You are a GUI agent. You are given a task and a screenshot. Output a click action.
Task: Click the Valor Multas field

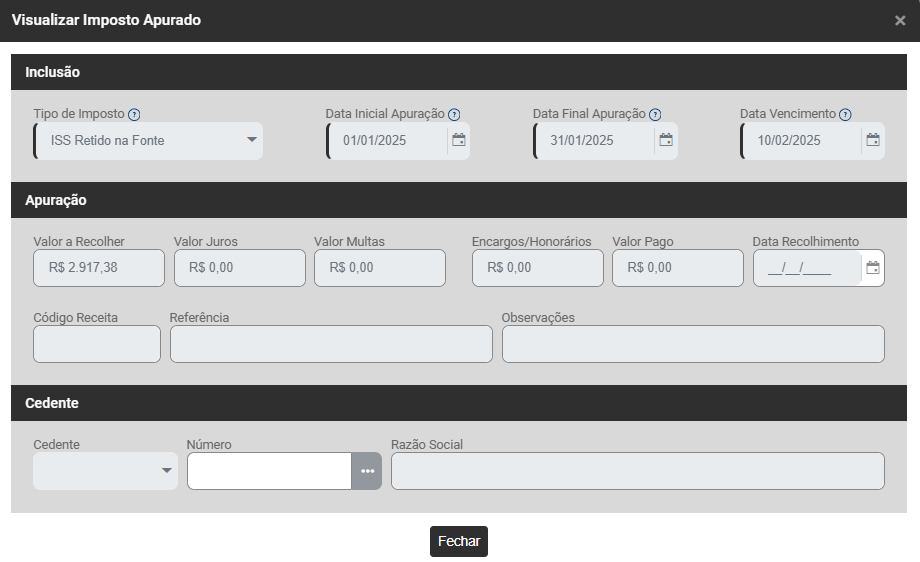(380, 268)
